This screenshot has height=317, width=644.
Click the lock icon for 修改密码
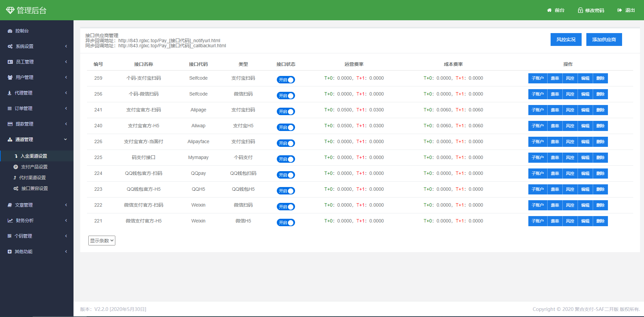580,10
